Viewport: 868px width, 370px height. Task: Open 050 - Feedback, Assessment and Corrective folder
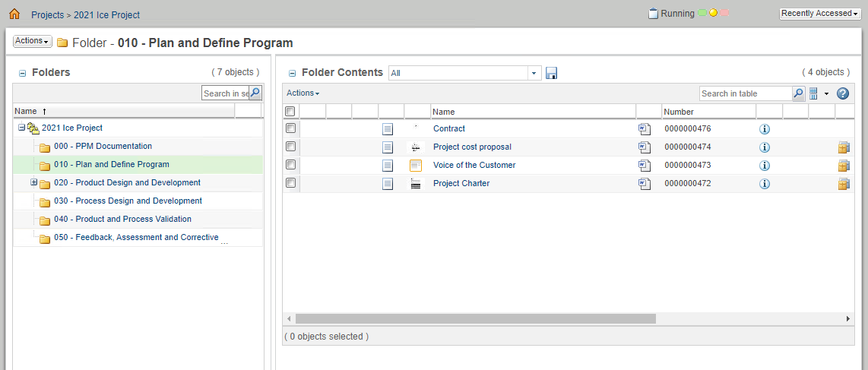click(x=136, y=237)
